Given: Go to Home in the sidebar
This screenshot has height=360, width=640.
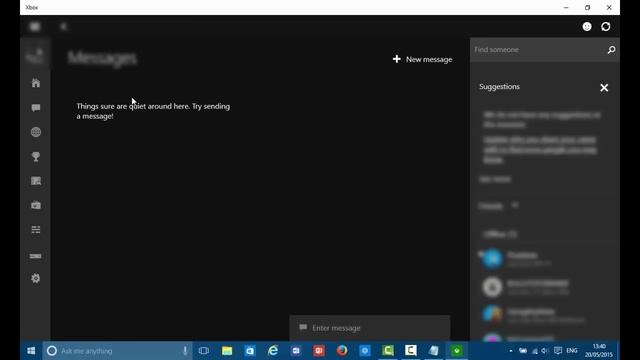Looking at the screenshot, I should point(36,83).
